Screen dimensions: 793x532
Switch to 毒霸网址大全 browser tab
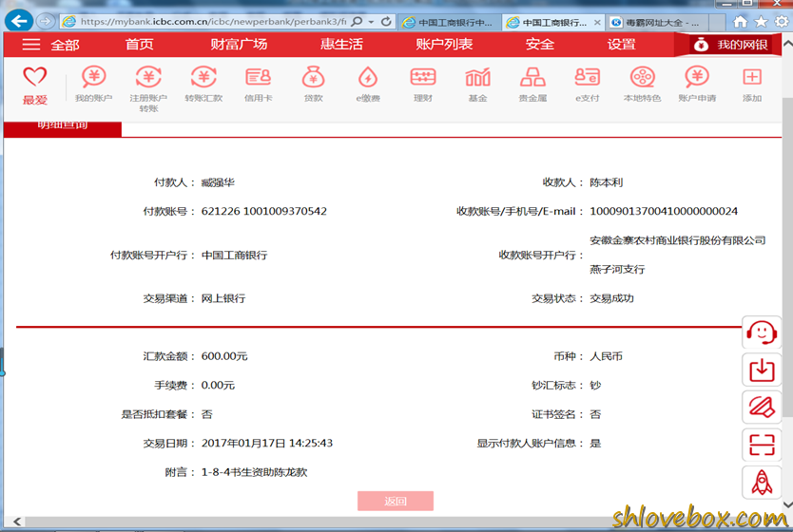click(x=656, y=23)
